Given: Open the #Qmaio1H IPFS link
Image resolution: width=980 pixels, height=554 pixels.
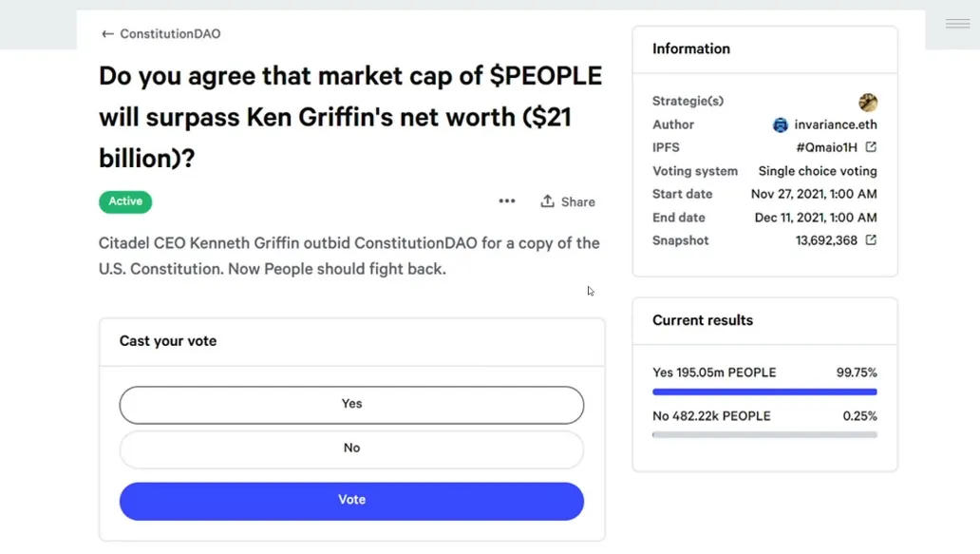Looking at the screenshot, I should click(826, 147).
